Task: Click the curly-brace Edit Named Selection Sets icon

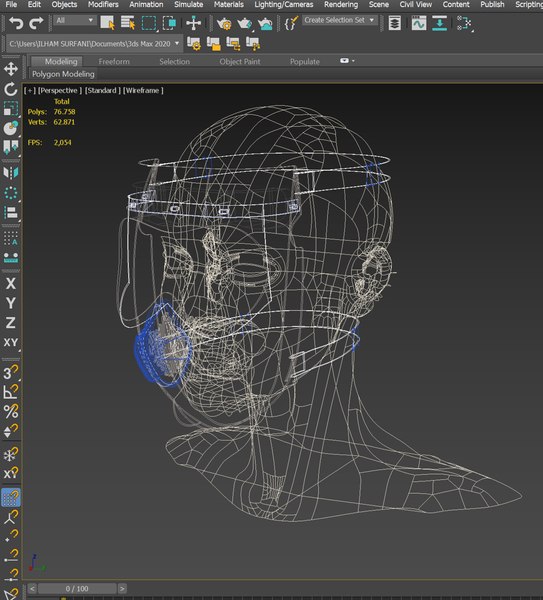Action: click(x=292, y=23)
